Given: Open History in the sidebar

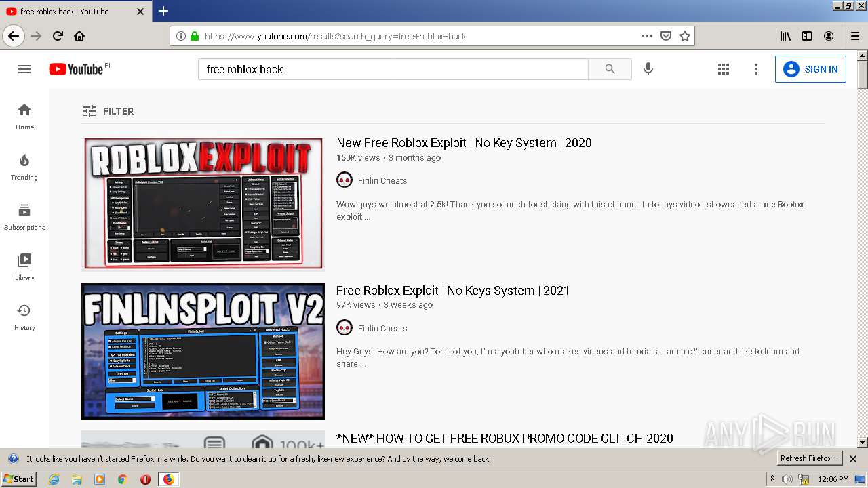Looking at the screenshot, I should [x=24, y=317].
